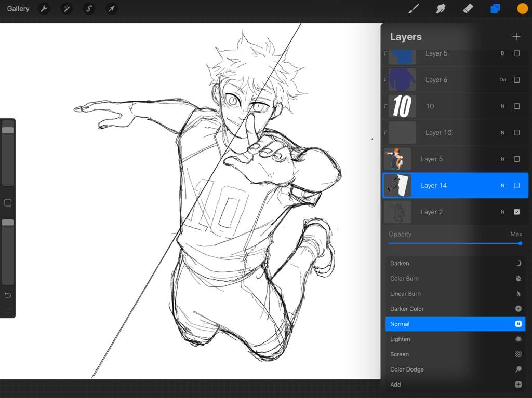The width and height of the screenshot is (532, 398).
Task: Tap the sidebar Modify square button
Action: point(8,203)
